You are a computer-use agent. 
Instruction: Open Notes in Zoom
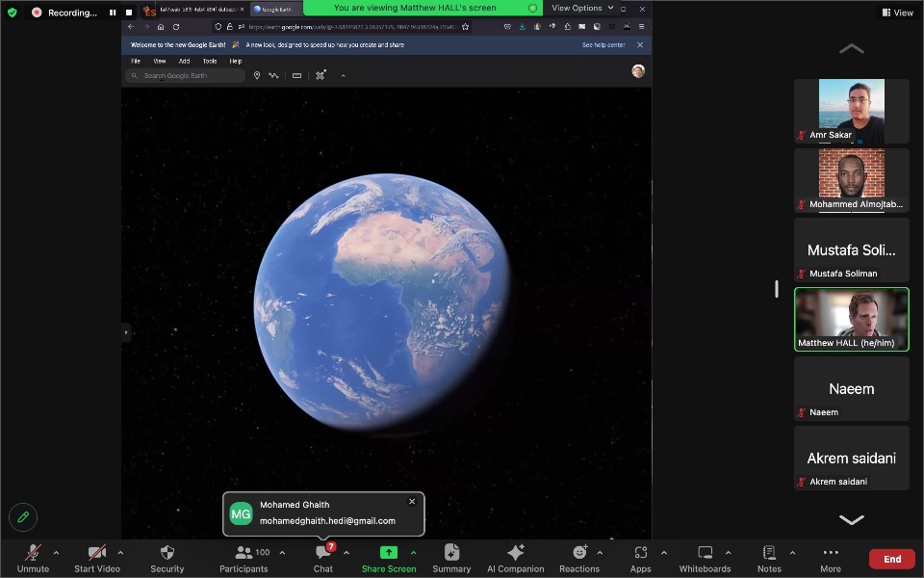769,559
